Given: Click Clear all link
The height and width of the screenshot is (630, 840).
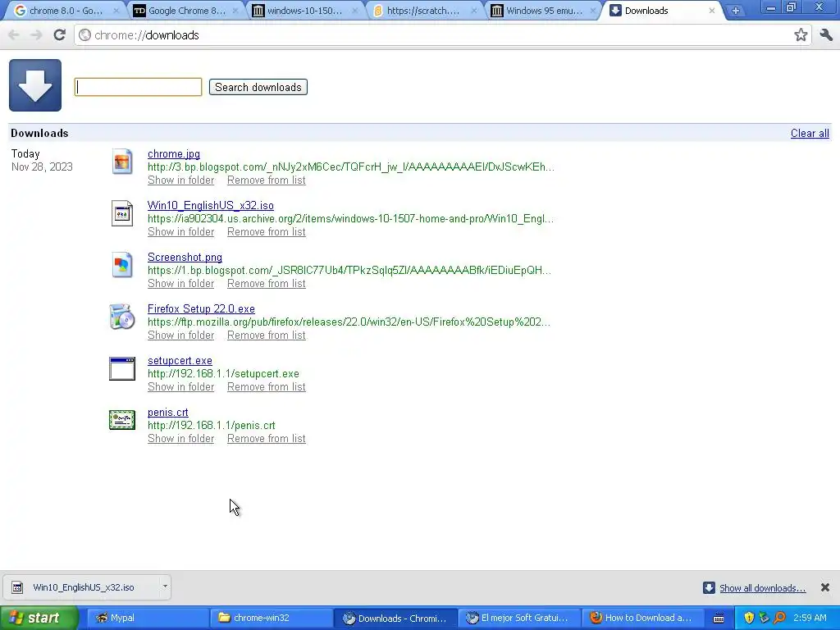Looking at the screenshot, I should click(x=810, y=134).
